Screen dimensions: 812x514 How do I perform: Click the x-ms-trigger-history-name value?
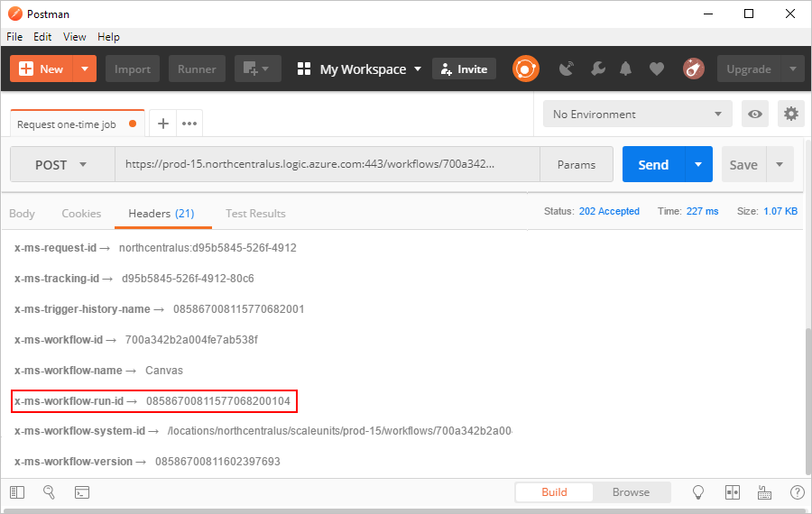tap(239, 309)
